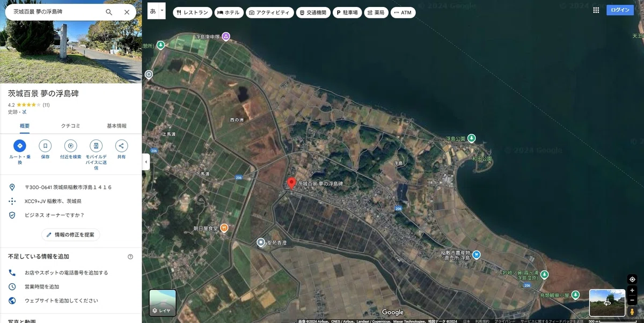Click the 鳥類観察小屋 green marker
Screen dimensions: 644x323
[x=575, y=295]
